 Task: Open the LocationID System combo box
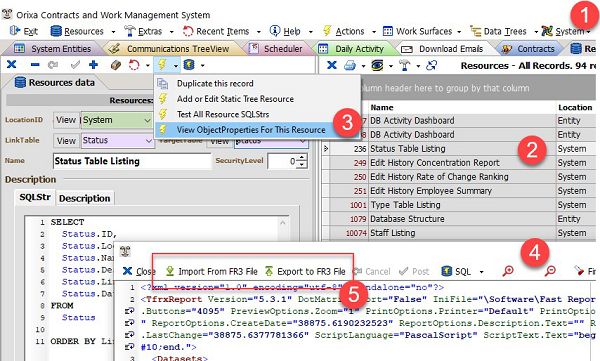pyautogui.click(x=117, y=120)
